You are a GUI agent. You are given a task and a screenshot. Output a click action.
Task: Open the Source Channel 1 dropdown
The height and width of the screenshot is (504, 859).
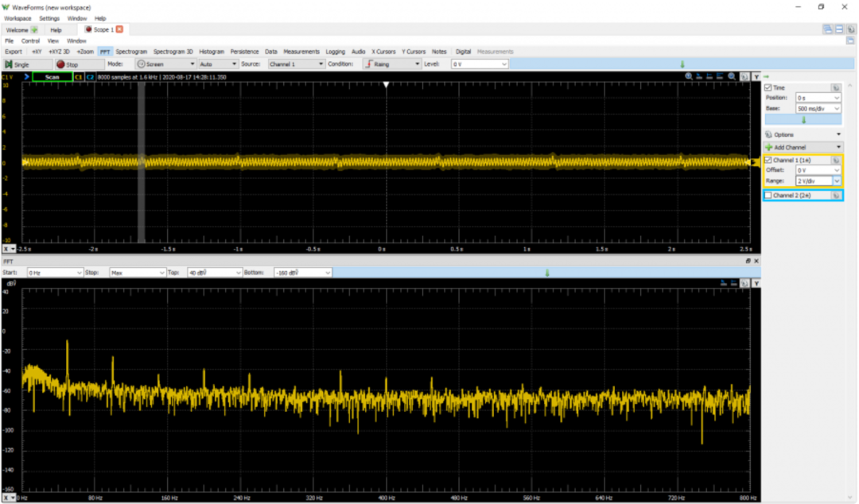pos(296,64)
